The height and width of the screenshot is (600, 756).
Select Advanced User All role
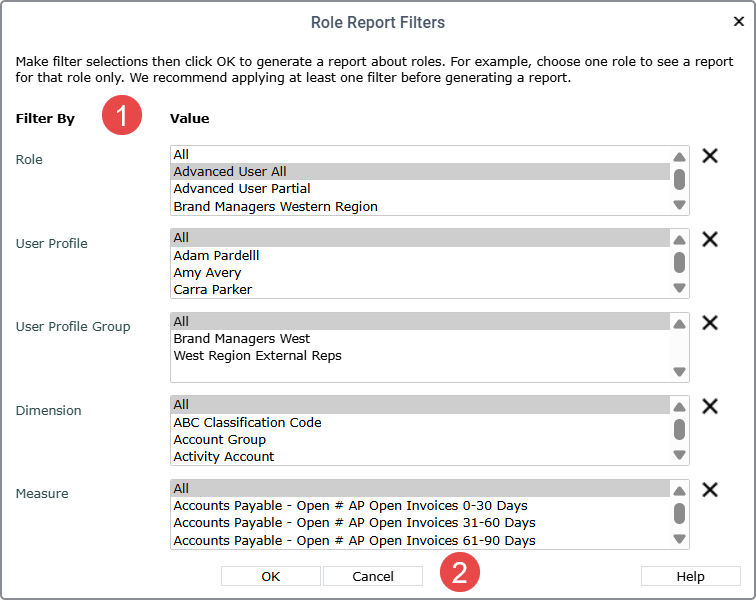(420, 172)
